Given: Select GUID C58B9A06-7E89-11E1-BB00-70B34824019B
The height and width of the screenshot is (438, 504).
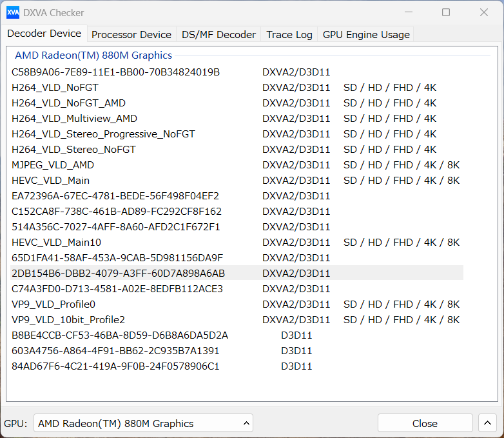Looking at the screenshot, I should coord(237,72).
